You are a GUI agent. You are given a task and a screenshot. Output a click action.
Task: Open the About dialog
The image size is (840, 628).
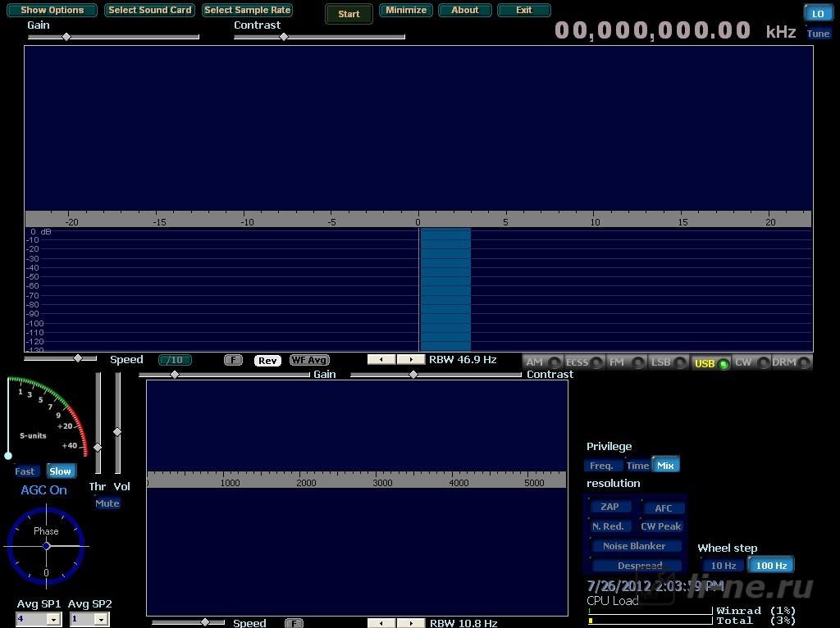pyautogui.click(x=464, y=10)
